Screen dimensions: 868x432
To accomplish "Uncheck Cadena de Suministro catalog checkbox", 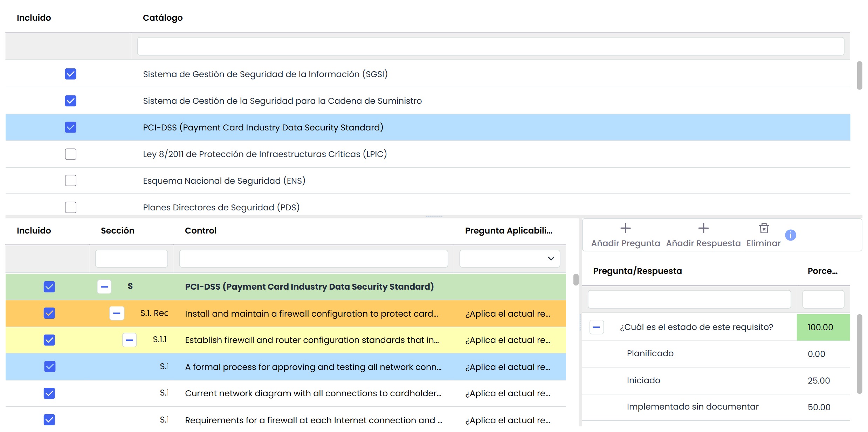I will pyautogui.click(x=70, y=101).
